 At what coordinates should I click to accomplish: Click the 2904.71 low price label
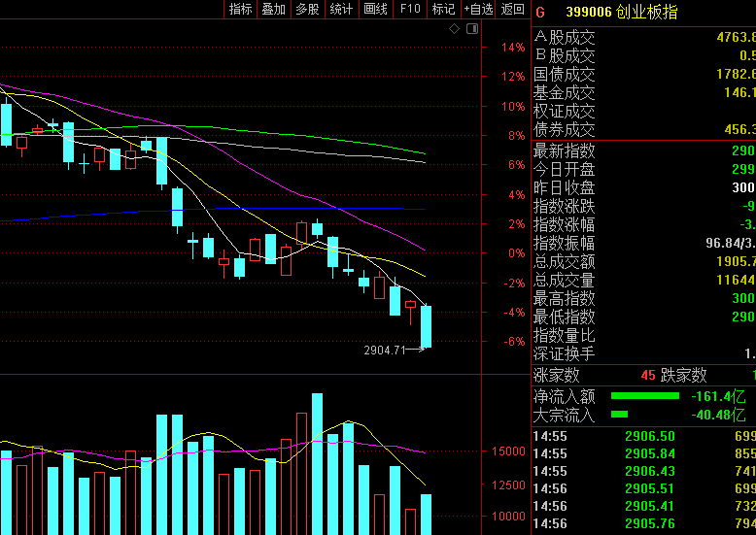[384, 350]
